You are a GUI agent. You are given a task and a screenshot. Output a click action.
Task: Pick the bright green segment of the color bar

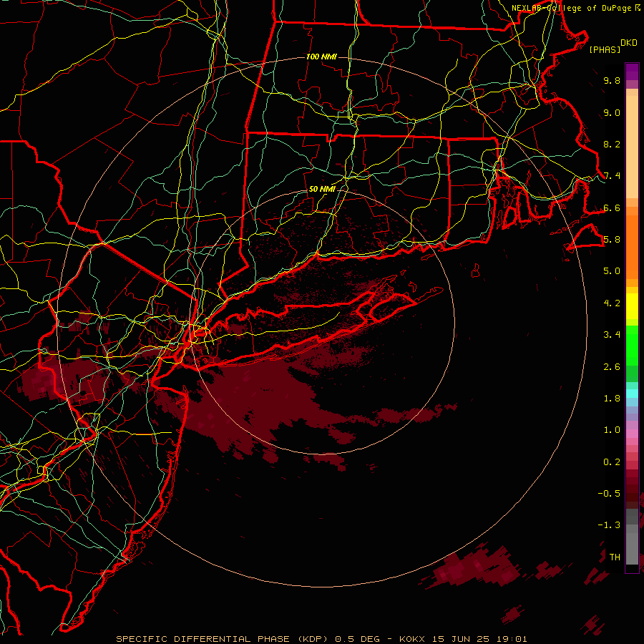(632, 345)
